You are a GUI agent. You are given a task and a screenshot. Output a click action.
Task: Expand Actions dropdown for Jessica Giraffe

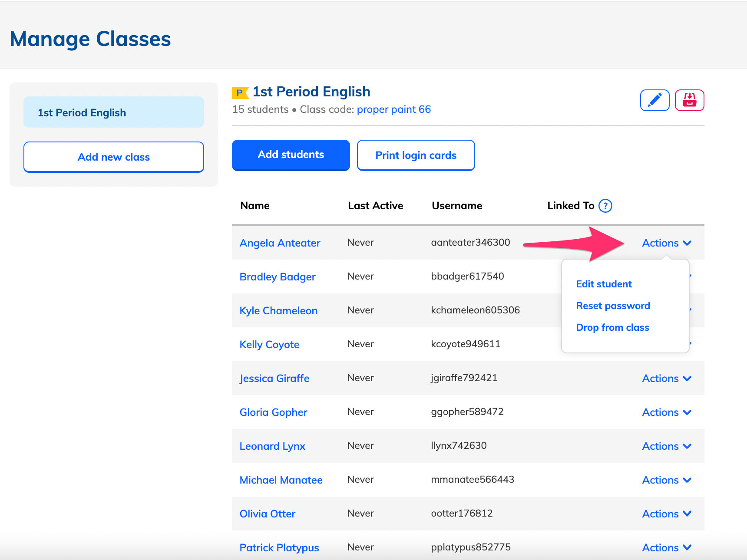tap(667, 379)
